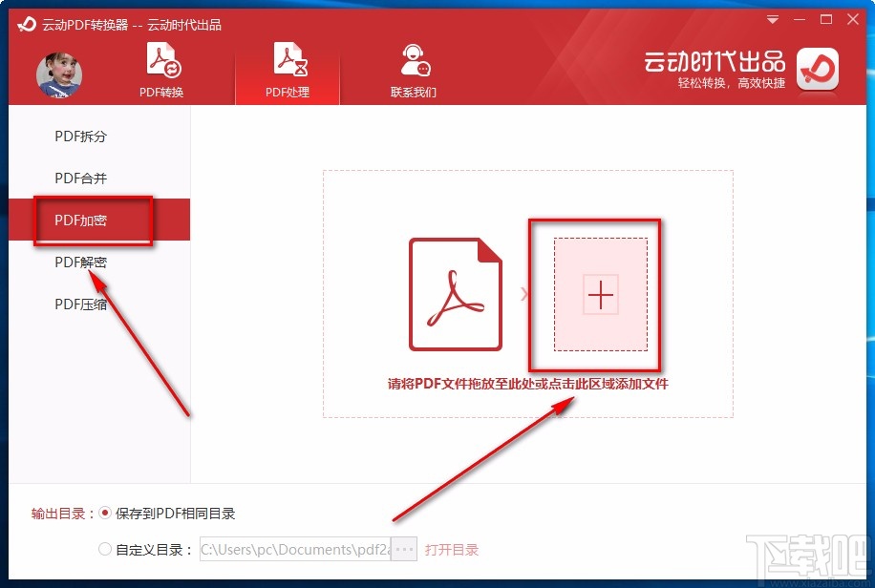
Task: Open the title bar dropdown arrow
Action: (771, 19)
